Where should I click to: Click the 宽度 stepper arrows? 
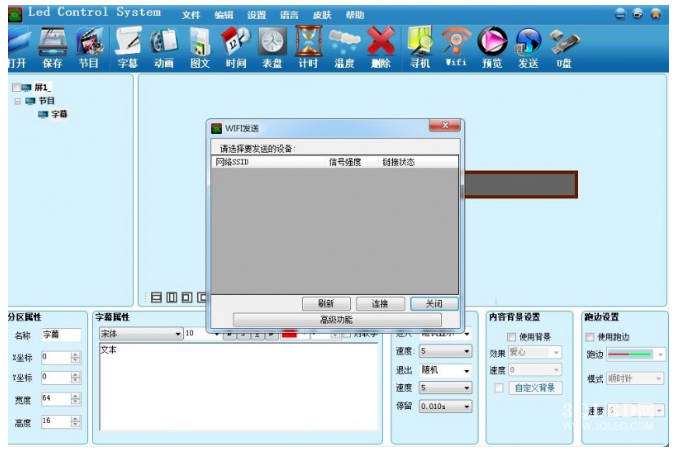76,399
